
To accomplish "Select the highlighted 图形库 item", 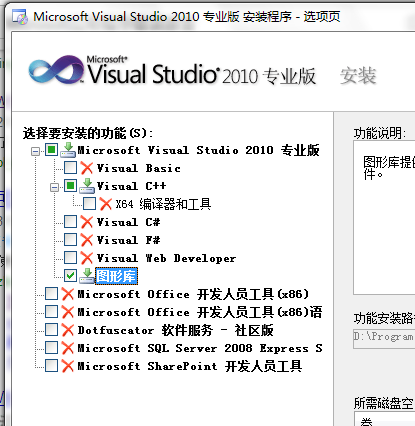I will [x=116, y=276].
